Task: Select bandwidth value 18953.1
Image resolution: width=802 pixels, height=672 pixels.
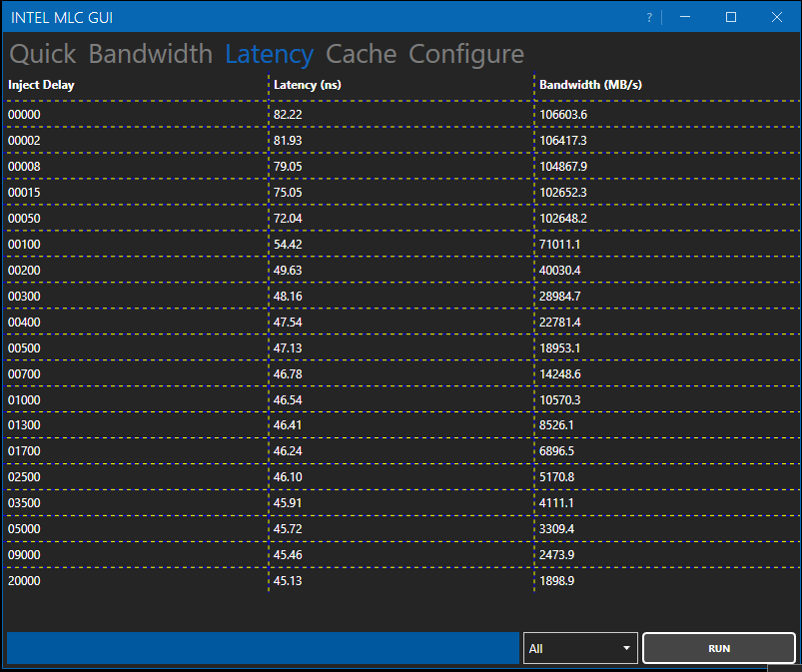Action: click(560, 348)
